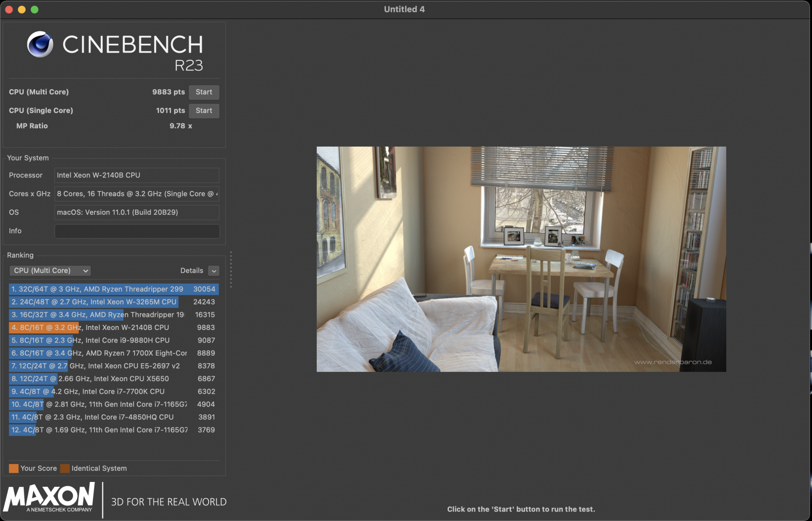Select ranking row AMD Ryzen Threadripper 30054
812x521 pixels.
(x=114, y=289)
